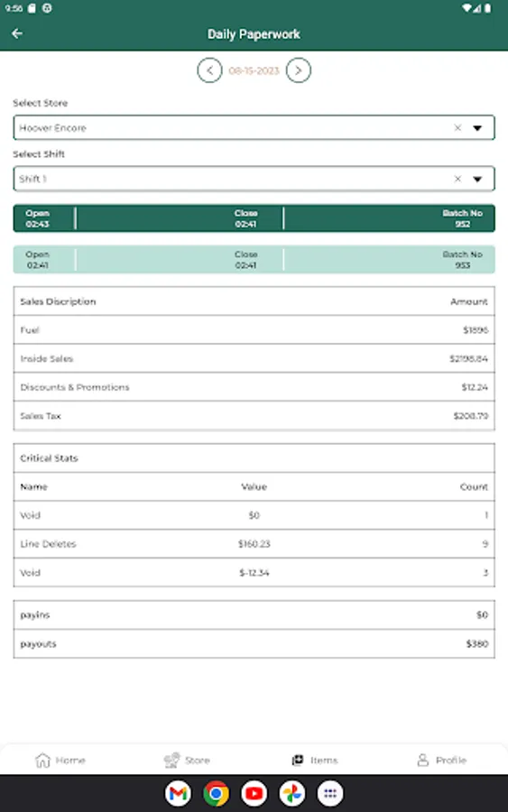Click the Count column header

[x=474, y=487]
